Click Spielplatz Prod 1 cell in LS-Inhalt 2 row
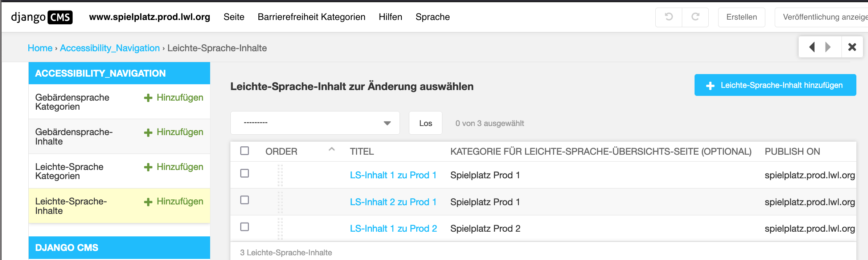Viewport: 868px width, 260px height. tap(485, 202)
